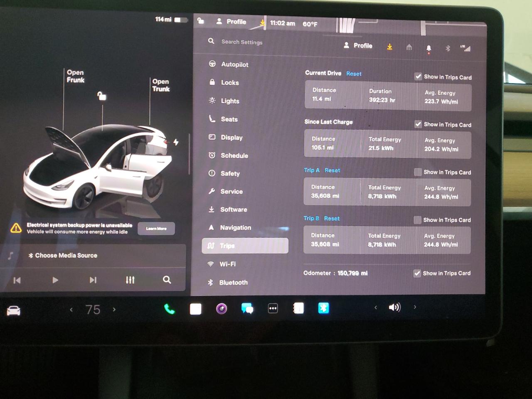Tap the left chevron to lower temperature
Image resolution: width=532 pixels, height=399 pixels.
(71, 310)
